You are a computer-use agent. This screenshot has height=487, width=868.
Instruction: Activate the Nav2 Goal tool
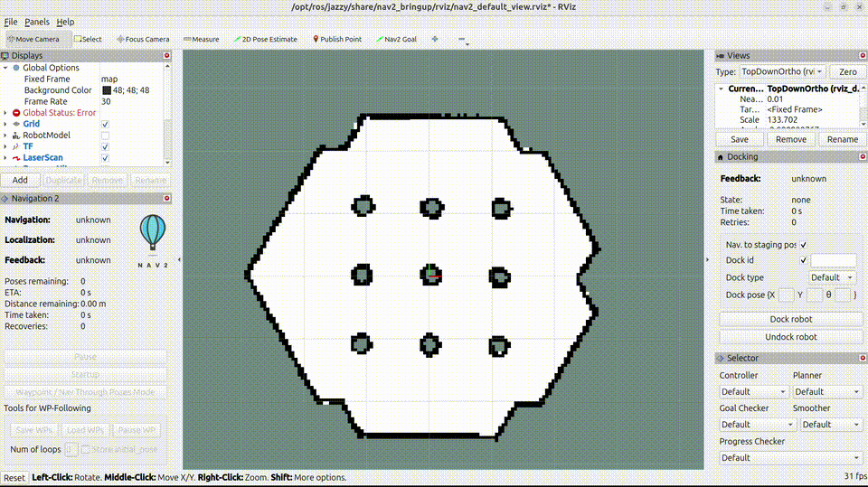click(397, 39)
